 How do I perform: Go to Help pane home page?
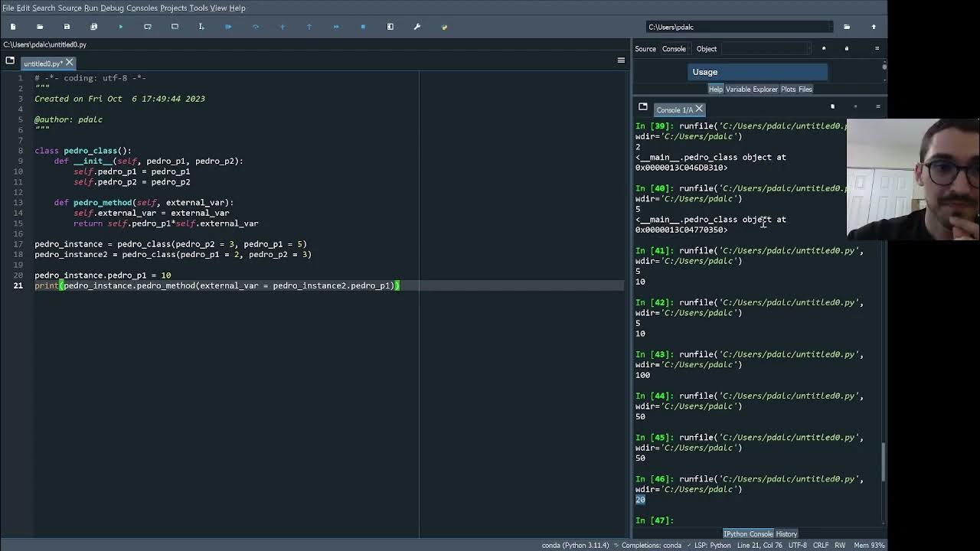[824, 49]
